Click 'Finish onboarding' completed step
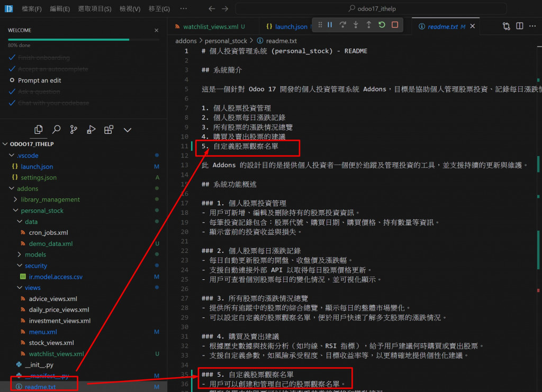Image resolution: width=542 pixels, height=392 pixels. coord(43,58)
